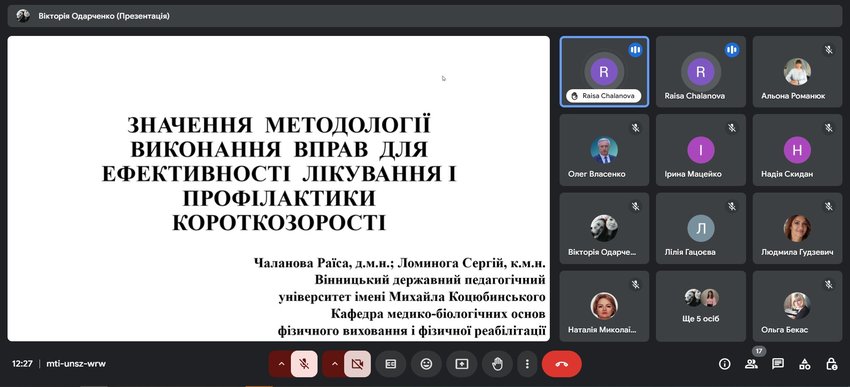Click the Ще 5 осіб tile
This screenshot has width=850, height=387.
pyautogui.click(x=700, y=306)
